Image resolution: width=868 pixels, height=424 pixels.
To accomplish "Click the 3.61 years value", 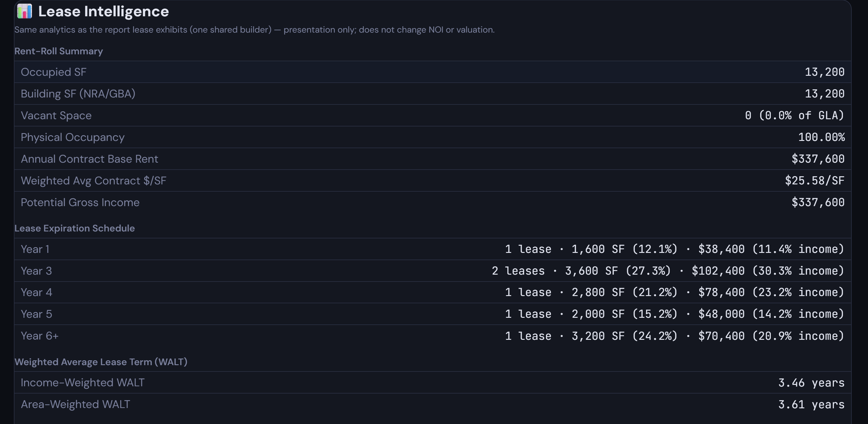I will (x=811, y=404).
